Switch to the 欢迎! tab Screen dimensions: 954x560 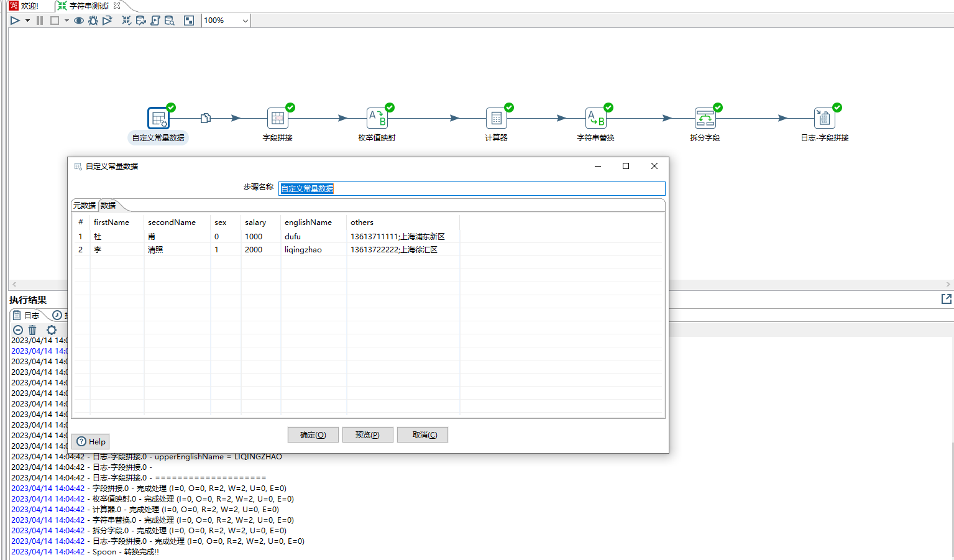click(x=25, y=6)
